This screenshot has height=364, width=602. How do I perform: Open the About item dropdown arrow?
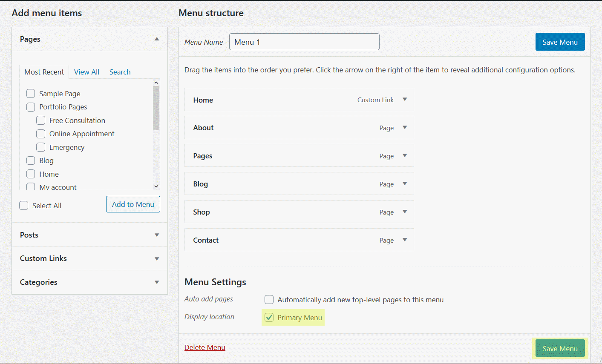[x=405, y=128]
